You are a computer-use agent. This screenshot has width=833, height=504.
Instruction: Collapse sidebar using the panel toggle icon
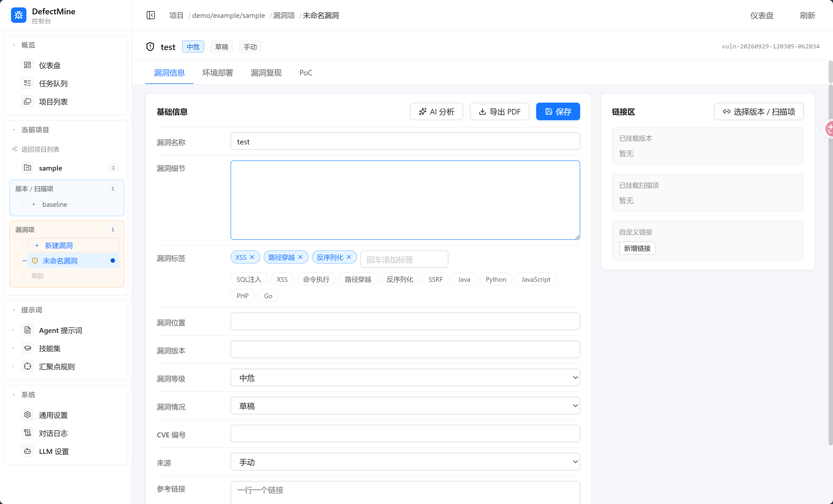pos(151,15)
